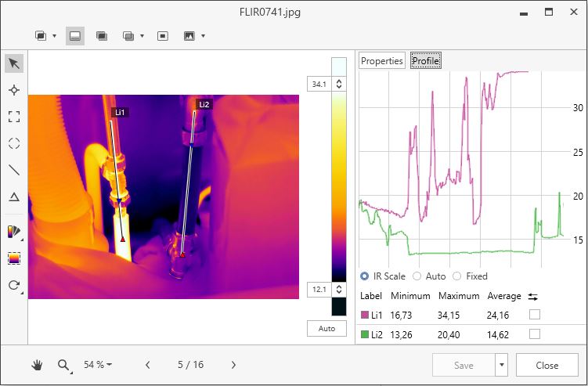Go to next image arrow
The image size is (588, 386).
point(233,365)
